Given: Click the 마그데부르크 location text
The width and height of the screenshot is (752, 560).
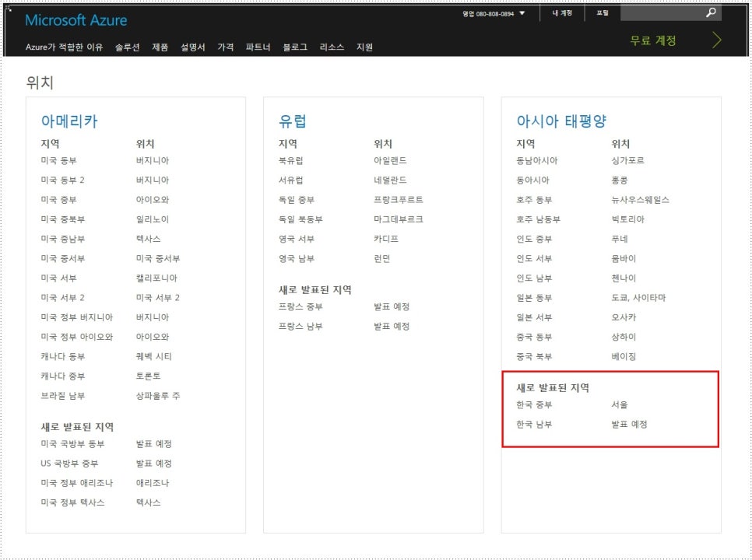Looking at the screenshot, I should coord(399,219).
